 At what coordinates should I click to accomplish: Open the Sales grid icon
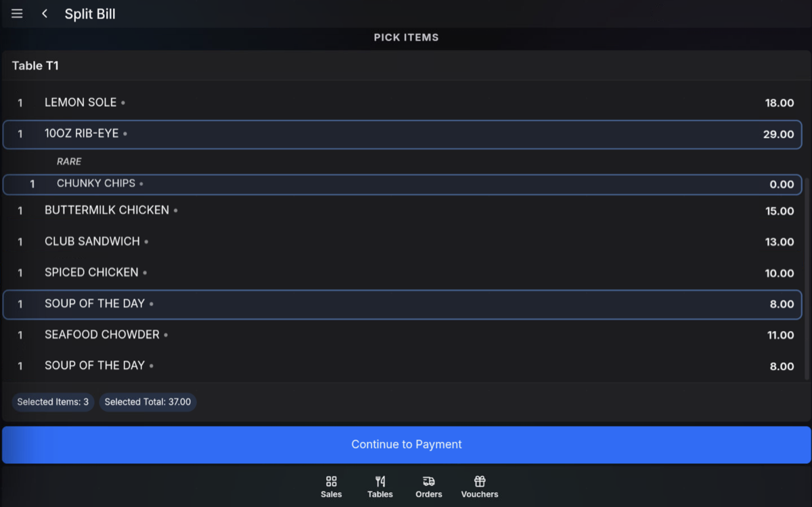pos(331,487)
